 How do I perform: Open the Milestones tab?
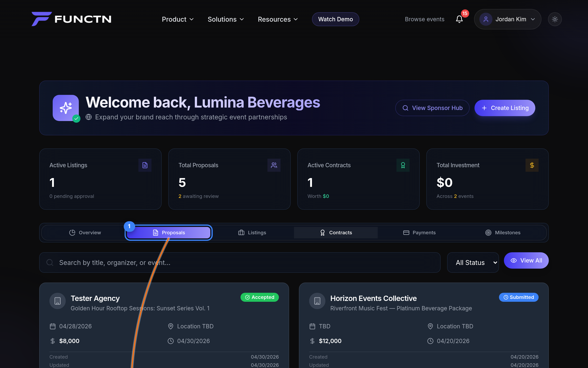503,232
